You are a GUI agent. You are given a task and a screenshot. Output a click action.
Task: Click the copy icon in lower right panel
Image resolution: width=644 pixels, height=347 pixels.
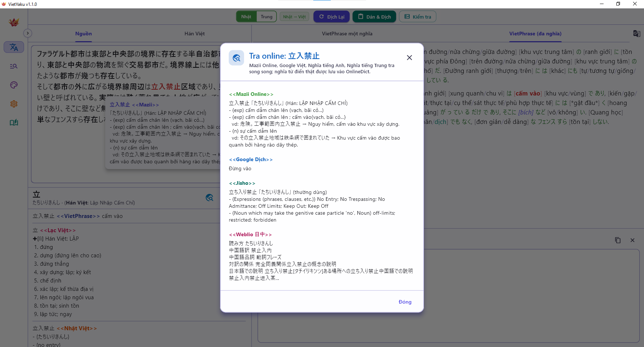tap(618, 240)
